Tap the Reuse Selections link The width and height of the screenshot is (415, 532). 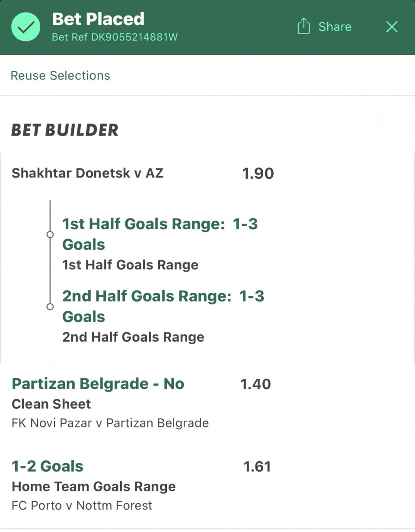[x=60, y=76]
